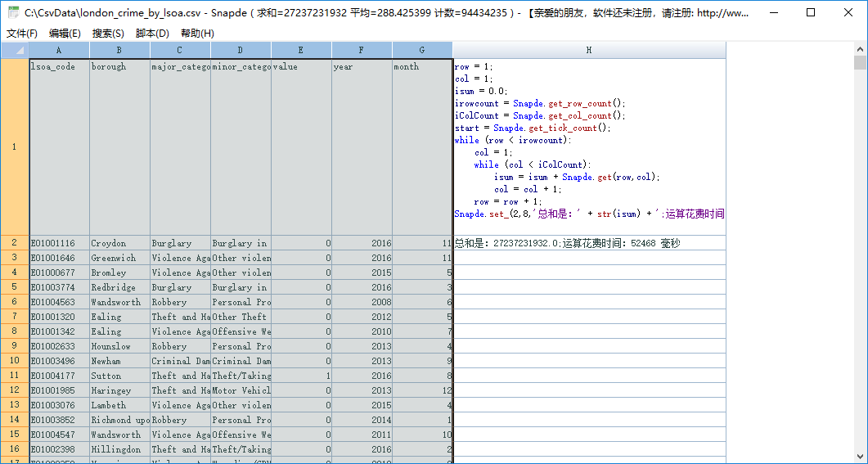This screenshot has width=868, height=464.
Task: Click the Greenwich cell
Action: coord(119,258)
